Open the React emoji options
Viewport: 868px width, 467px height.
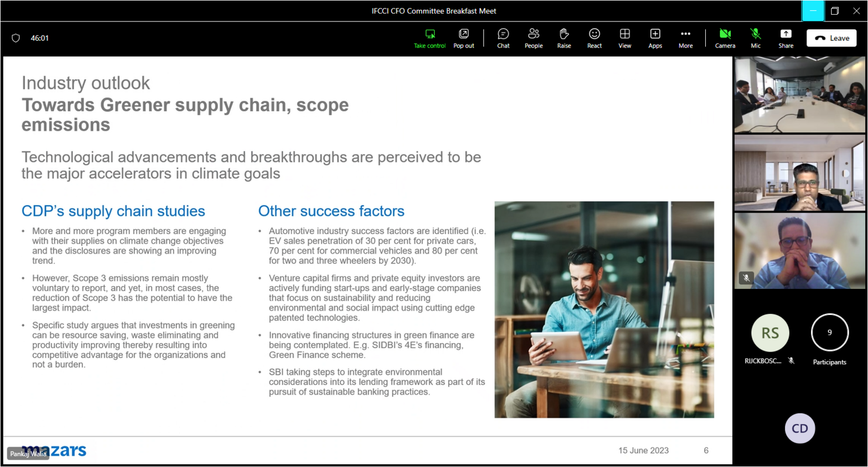(x=594, y=38)
